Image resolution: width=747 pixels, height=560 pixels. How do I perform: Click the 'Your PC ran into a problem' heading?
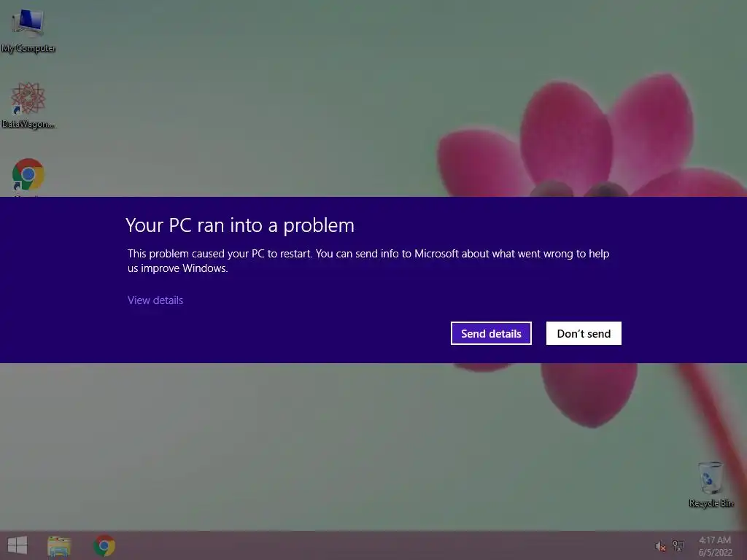coord(240,225)
